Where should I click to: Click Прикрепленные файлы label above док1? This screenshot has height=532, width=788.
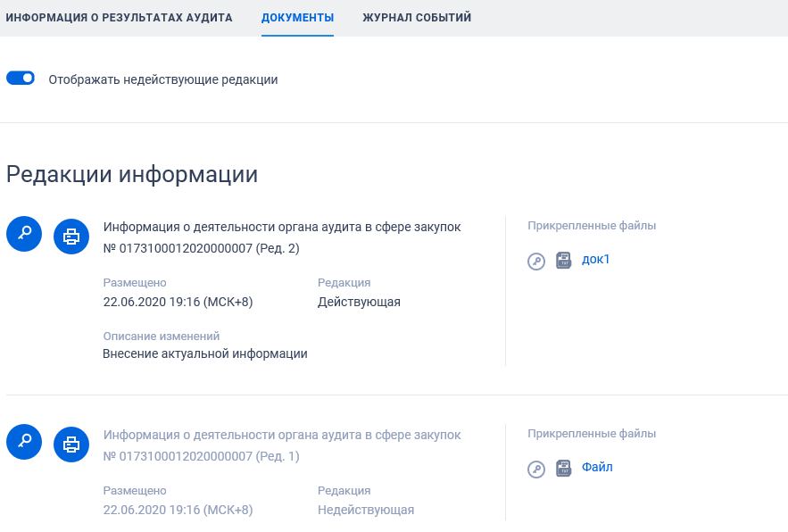tap(592, 226)
